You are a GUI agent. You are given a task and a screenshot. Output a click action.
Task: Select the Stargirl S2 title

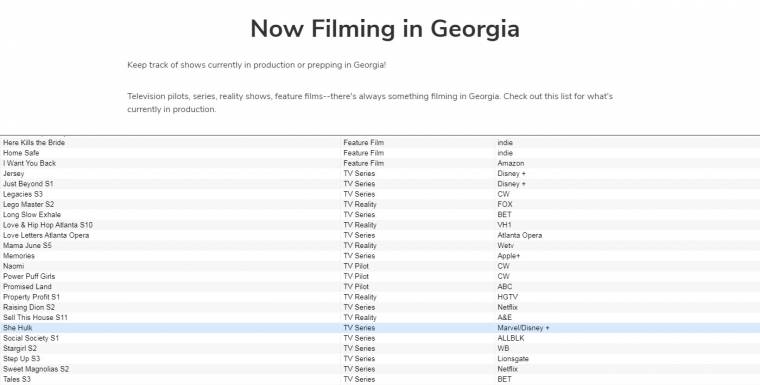(20, 348)
